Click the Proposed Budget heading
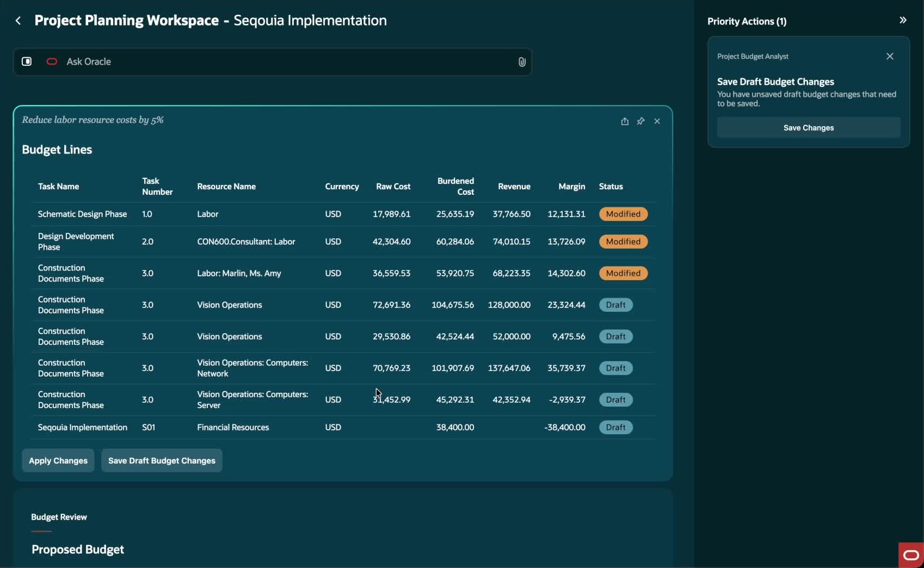The height and width of the screenshot is (568, 924). point(78,550)
